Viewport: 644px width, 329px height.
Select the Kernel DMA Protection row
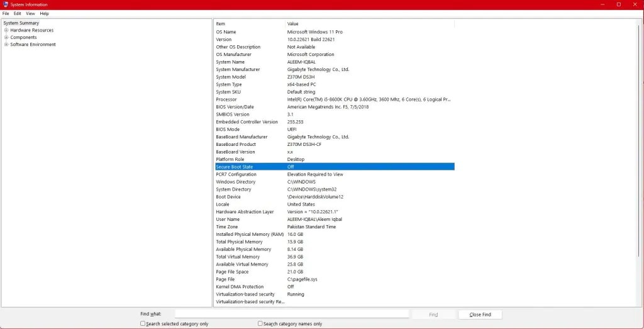click(335, 287)
